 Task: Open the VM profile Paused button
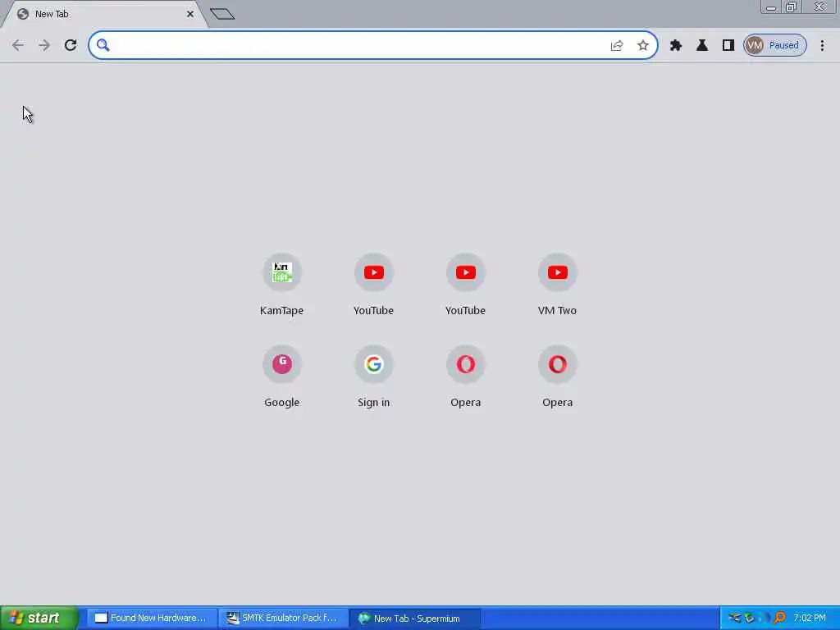tap(774, 46)
